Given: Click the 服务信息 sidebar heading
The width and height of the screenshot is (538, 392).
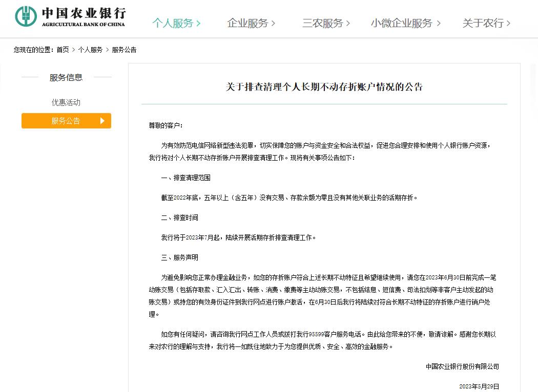Looking at the screenshot, I should coord(66,77).
